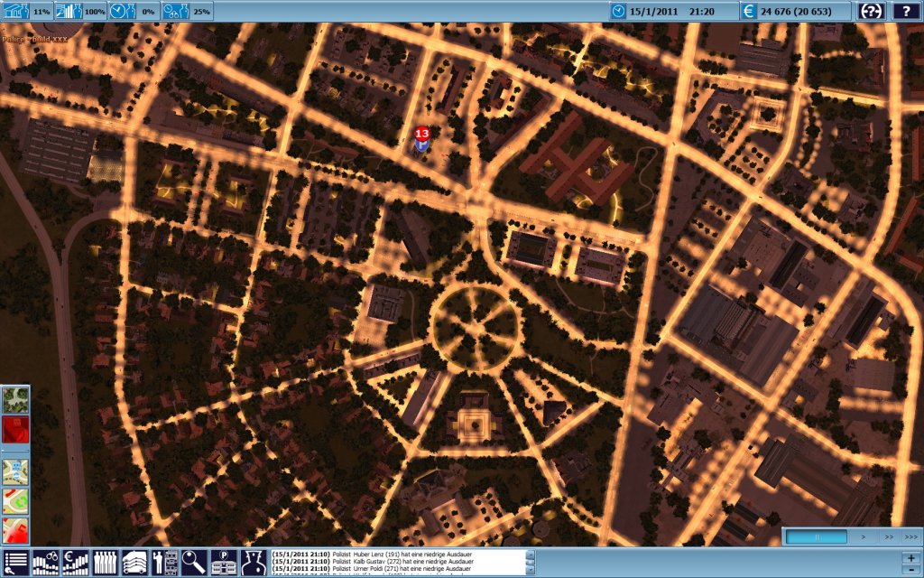Open the Euro finance chart panel
924x578 pixels.
point(76,562)
